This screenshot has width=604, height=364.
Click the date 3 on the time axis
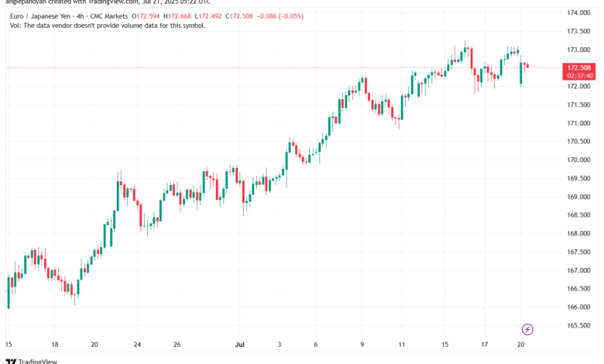click(x=280, y=345)
